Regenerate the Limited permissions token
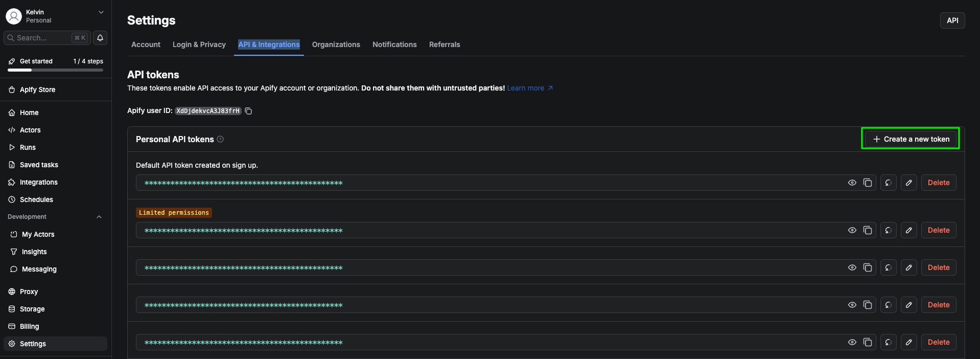980x359 pixels. click(889, 230)
